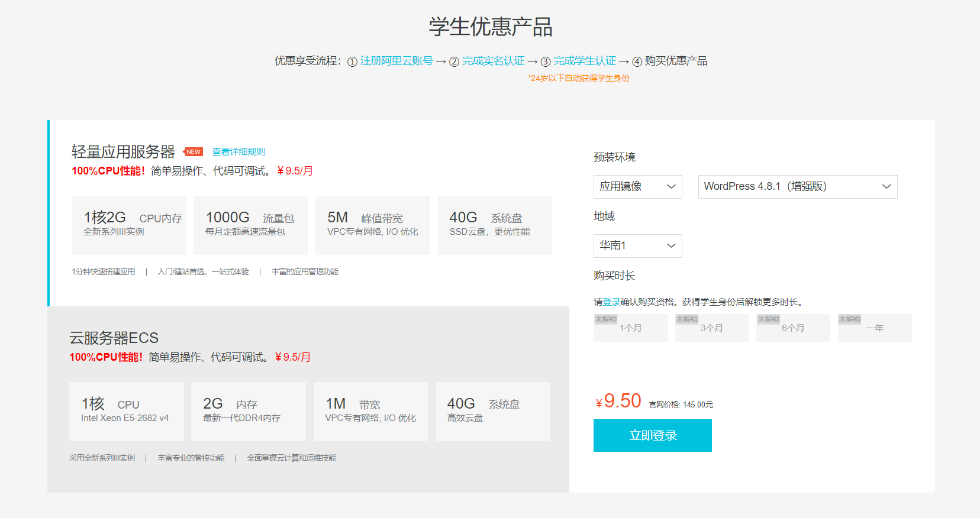Screen dimensions: 980x518
Task: Click the 立即登录 button
Action: tap(652, 436)
